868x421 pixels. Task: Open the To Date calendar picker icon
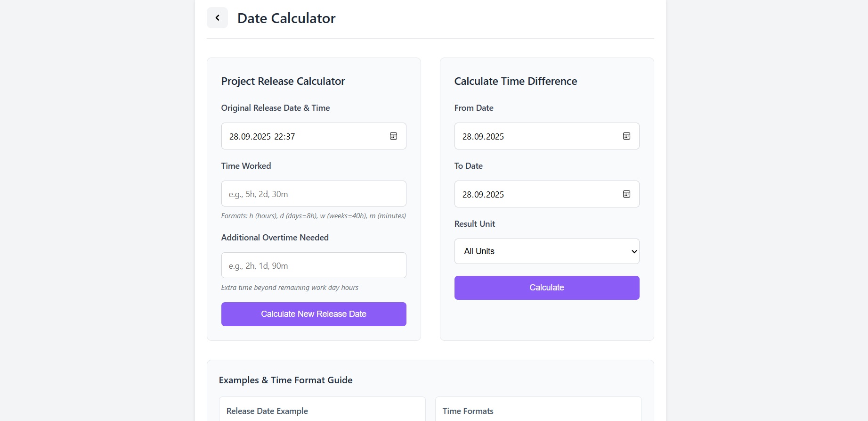pyautogui.click(x=626, y=194)
